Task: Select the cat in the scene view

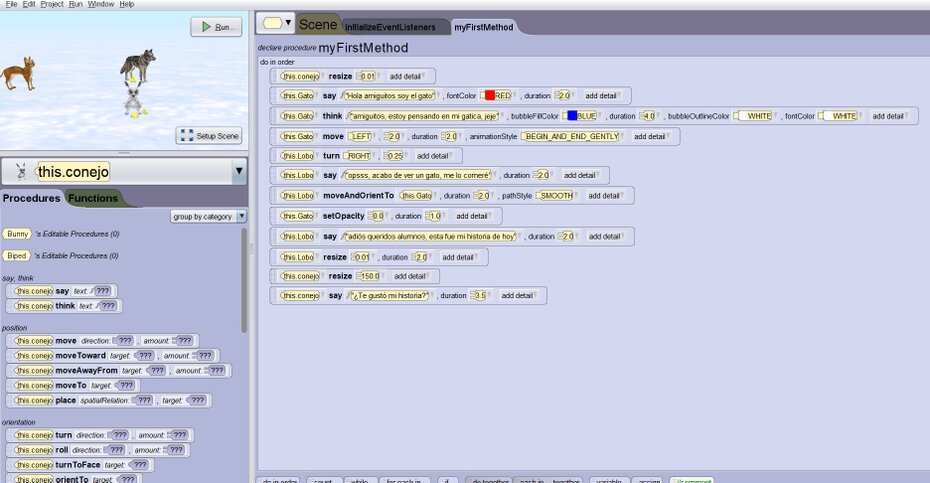Action: point(17,73)
